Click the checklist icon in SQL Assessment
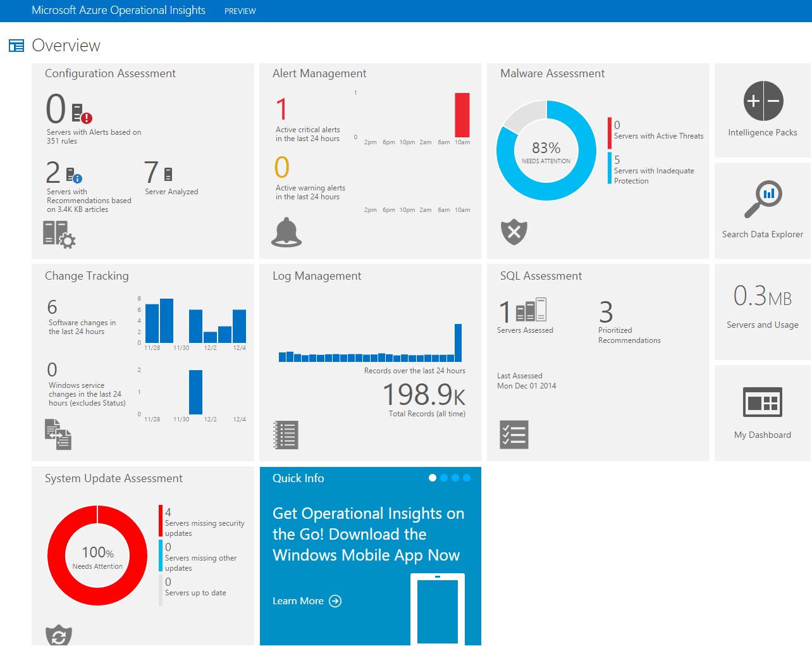Image resolution: width=812 pixels, height=646 pixels. (x=514, y=435)
